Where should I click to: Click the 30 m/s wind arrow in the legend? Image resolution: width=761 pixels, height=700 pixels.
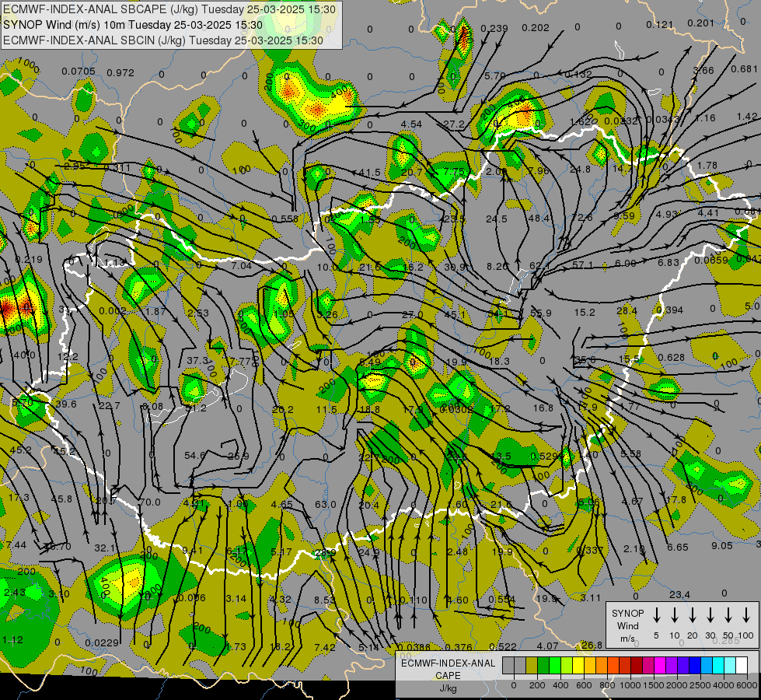[x=710, y=615]
